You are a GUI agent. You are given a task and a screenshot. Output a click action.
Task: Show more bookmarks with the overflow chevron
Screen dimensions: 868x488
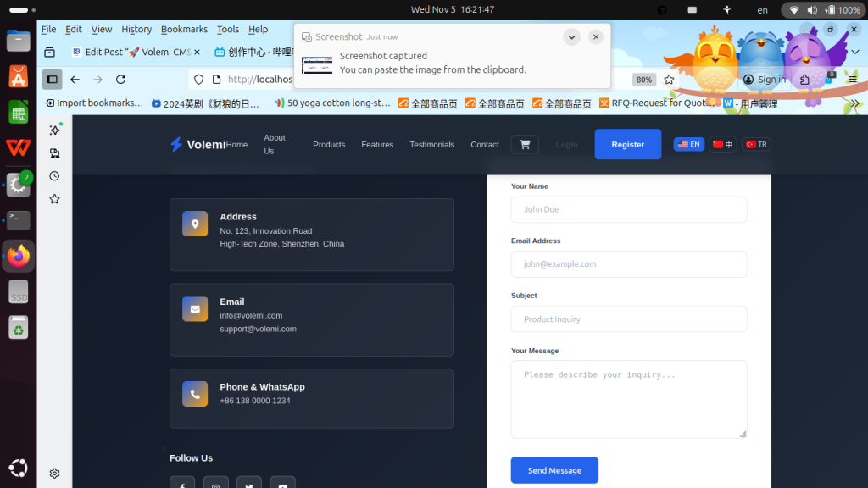tap(854, 103)
